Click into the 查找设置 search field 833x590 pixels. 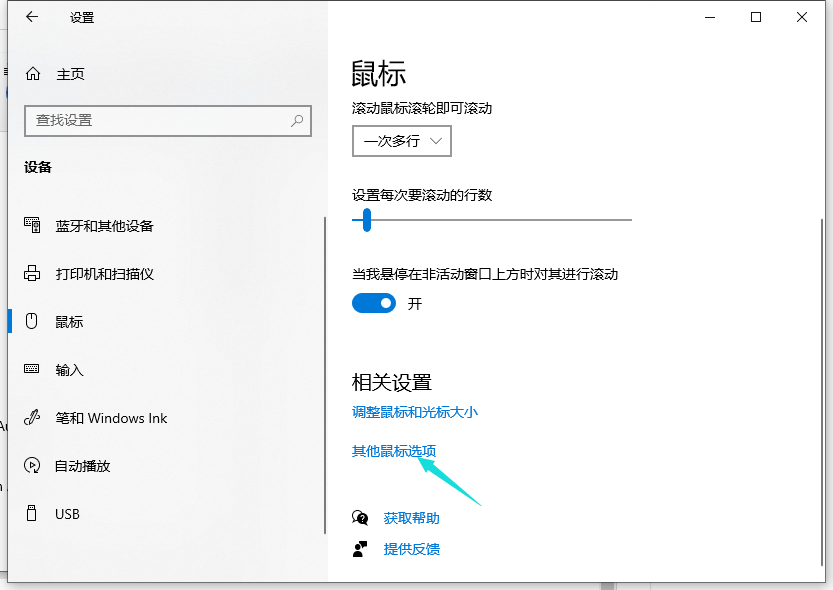tap(155, 120)
